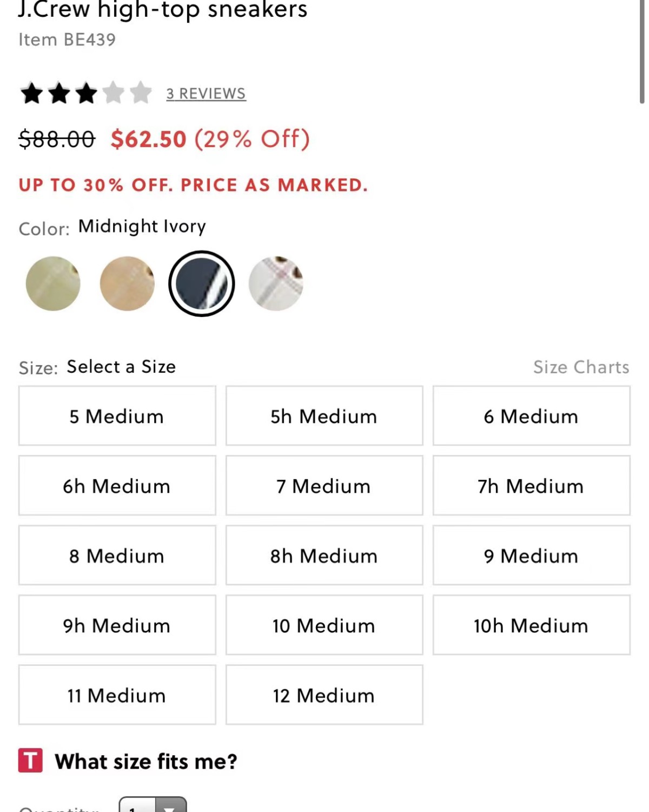
Task: Pick size 7h Medium
Action: click(531, 486)
